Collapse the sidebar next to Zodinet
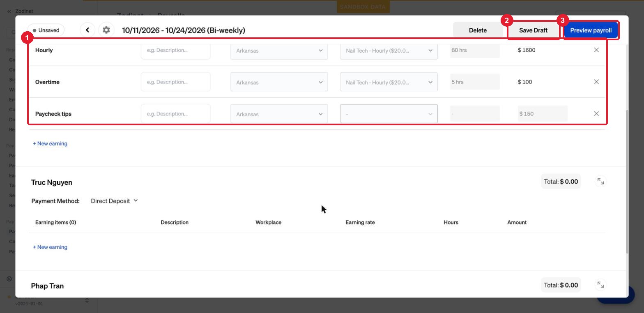 pos(9,12)
